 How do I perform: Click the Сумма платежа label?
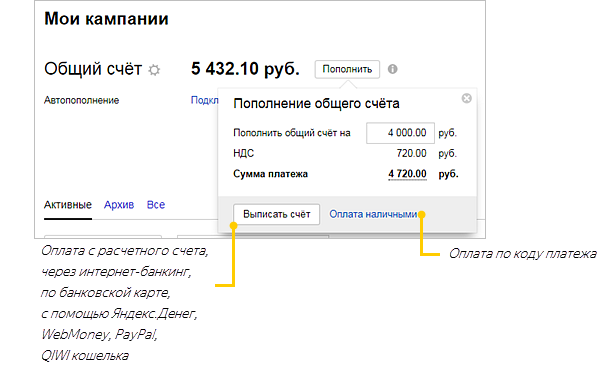270,174
